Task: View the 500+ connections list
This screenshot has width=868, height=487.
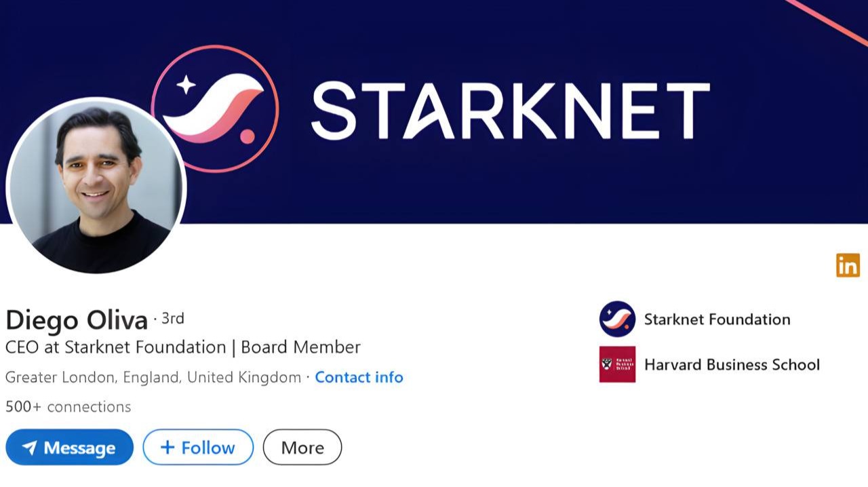Action: 67,407
